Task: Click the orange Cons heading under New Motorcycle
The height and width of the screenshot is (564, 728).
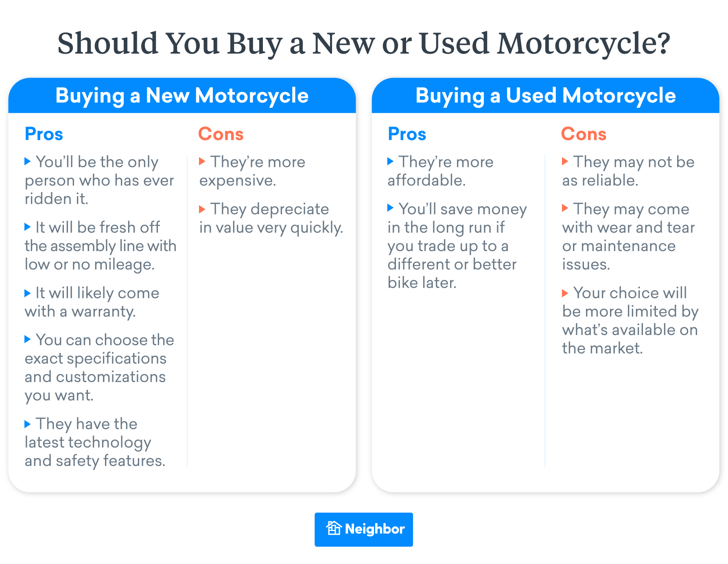Action: 221,134
